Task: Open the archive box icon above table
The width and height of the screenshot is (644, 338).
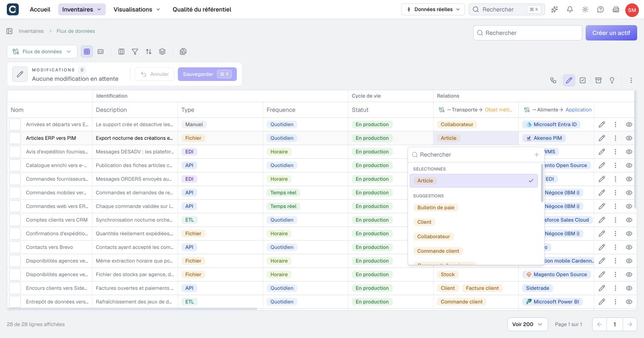Action: click(x=598, y=80)
